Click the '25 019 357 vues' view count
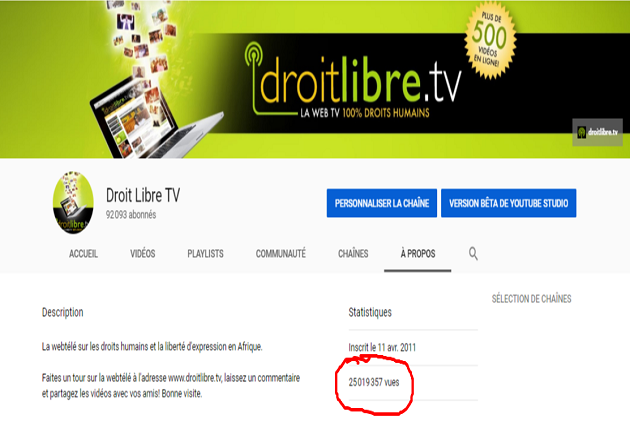630x421 pixels. click(x=374, y=382)
